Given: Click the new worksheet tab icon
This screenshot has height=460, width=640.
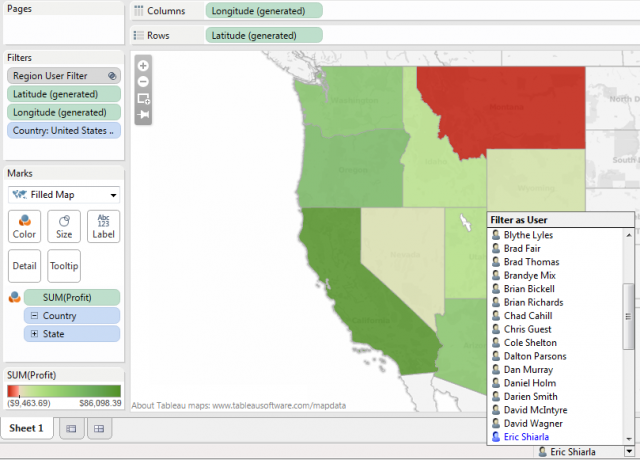Looking at the screenshot, I should click(71, 429).
